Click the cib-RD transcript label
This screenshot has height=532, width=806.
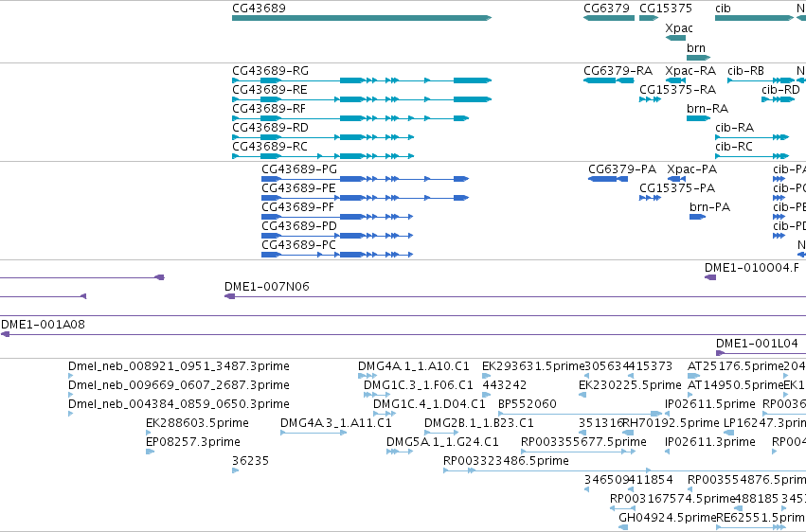(780, 90)
